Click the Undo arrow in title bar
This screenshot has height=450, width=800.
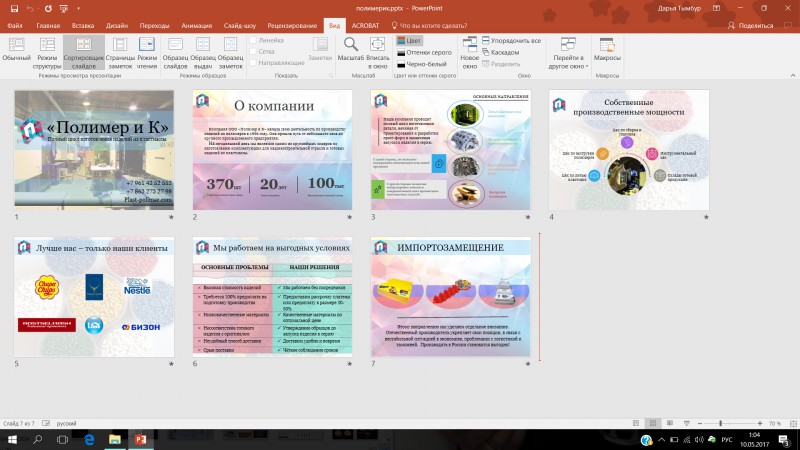(x=30, y=8)
